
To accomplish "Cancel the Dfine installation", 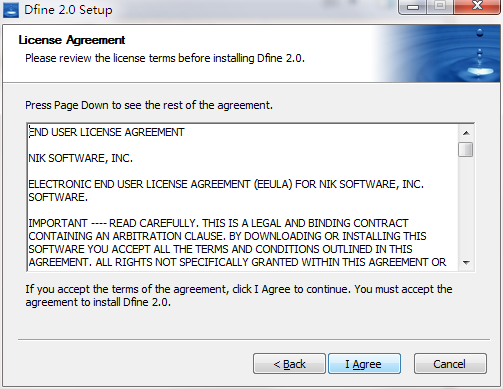I will pos(450,364).
